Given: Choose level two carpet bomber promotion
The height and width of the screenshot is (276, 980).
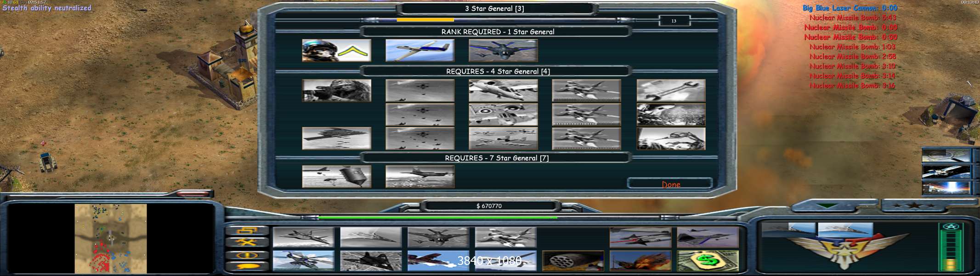Looking at the screenshot, I should tap(420, 115).
